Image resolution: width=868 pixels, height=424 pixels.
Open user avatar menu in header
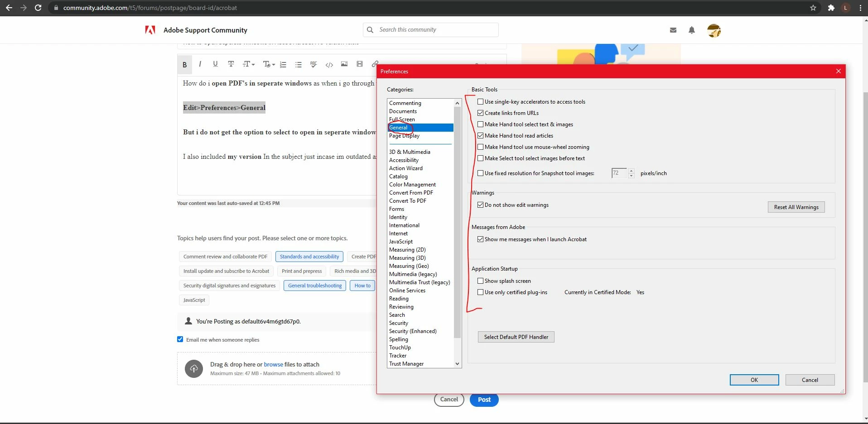714,30
